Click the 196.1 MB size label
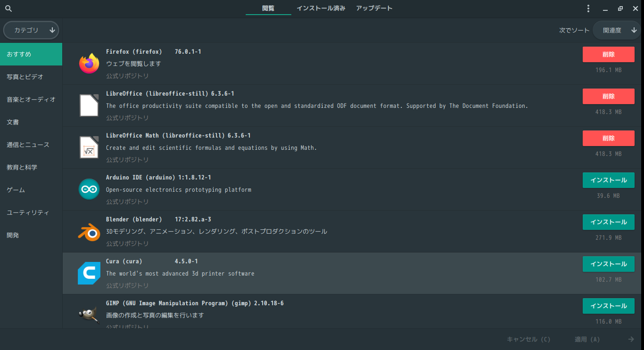Screen dimensions: 644x350 [x=609, y=70]
